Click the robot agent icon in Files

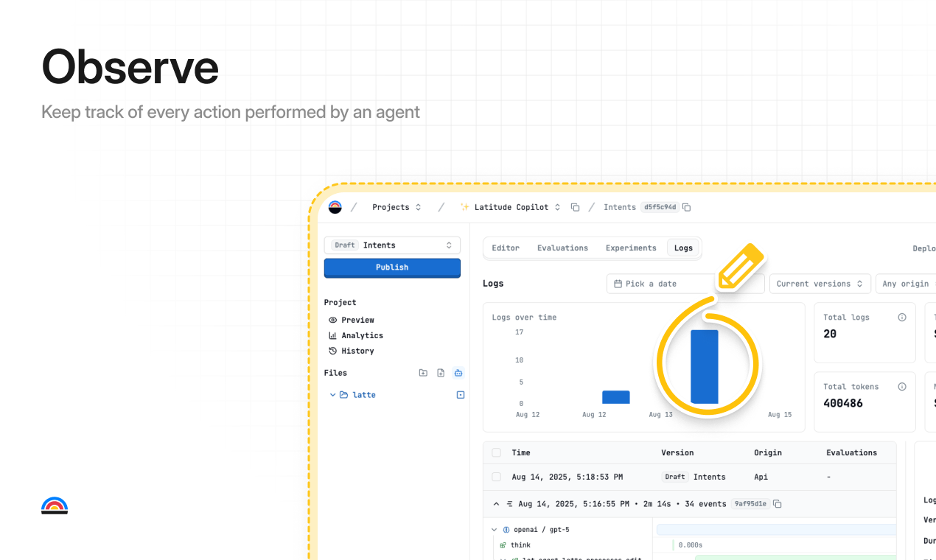458,373
